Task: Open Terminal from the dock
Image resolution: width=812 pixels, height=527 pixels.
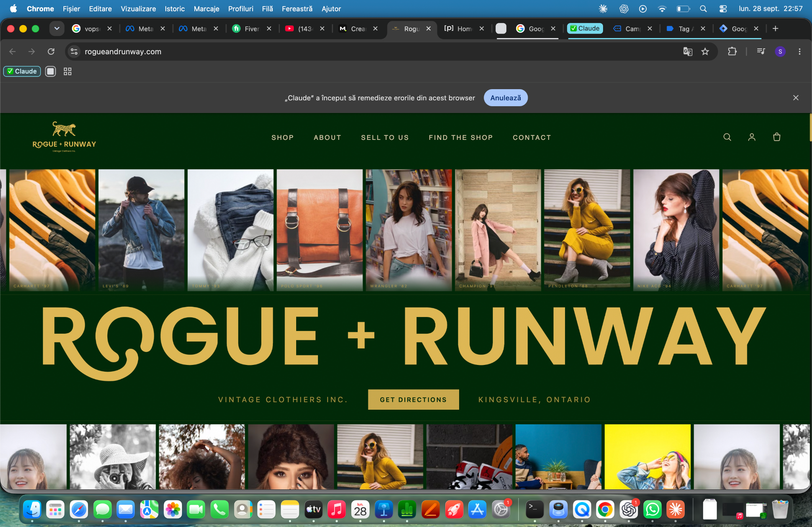Action: pyautogui.click(x=534, y=510)
